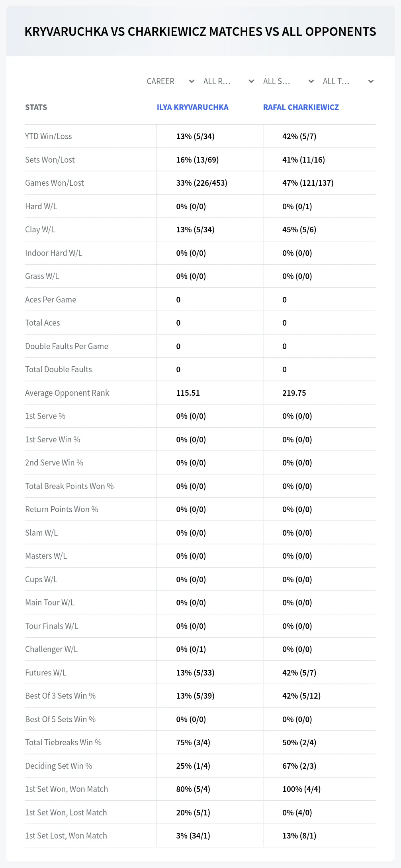Click the Clay W/L row label
401x868 pixels.
[40, 230]
